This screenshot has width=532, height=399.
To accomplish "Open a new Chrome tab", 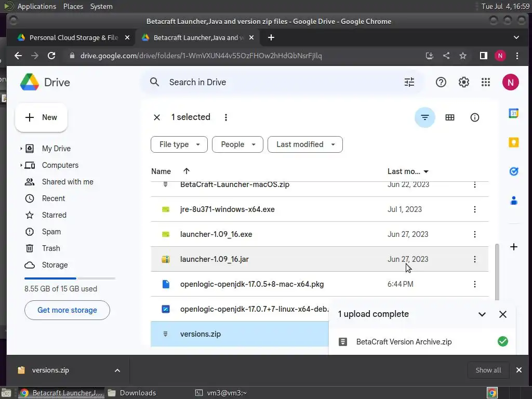I will coord(271,37).
